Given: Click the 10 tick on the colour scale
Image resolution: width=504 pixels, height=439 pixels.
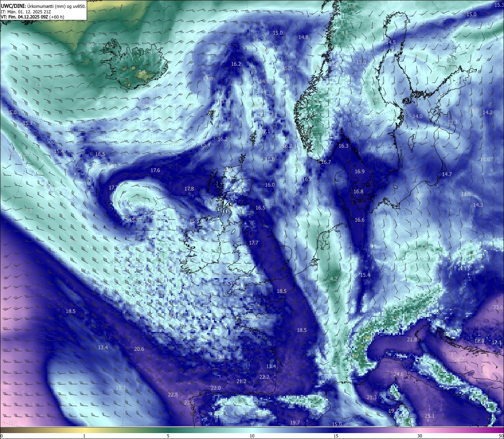Looking at the screenshot, I should (252, 436).
